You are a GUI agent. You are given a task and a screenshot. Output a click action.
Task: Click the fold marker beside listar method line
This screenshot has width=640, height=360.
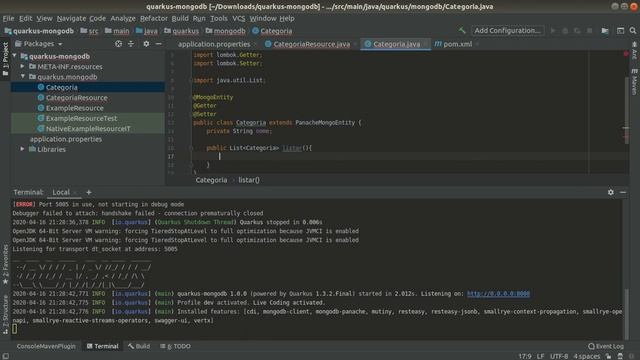pyautogui.click(x=191, y=148)
